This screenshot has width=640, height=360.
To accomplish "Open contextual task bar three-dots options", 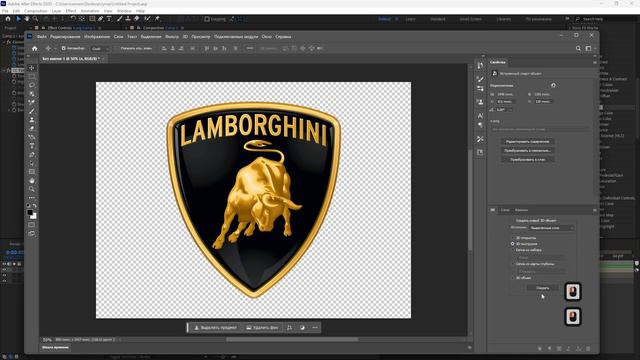I will click(315, 327).
